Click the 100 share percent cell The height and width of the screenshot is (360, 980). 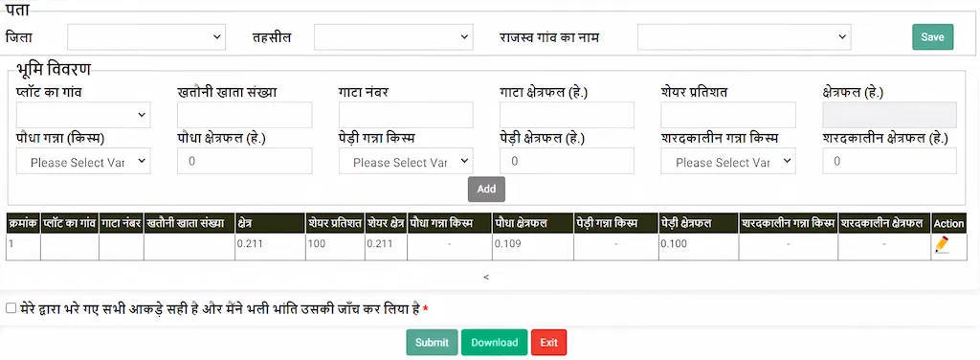coord(335,247)
